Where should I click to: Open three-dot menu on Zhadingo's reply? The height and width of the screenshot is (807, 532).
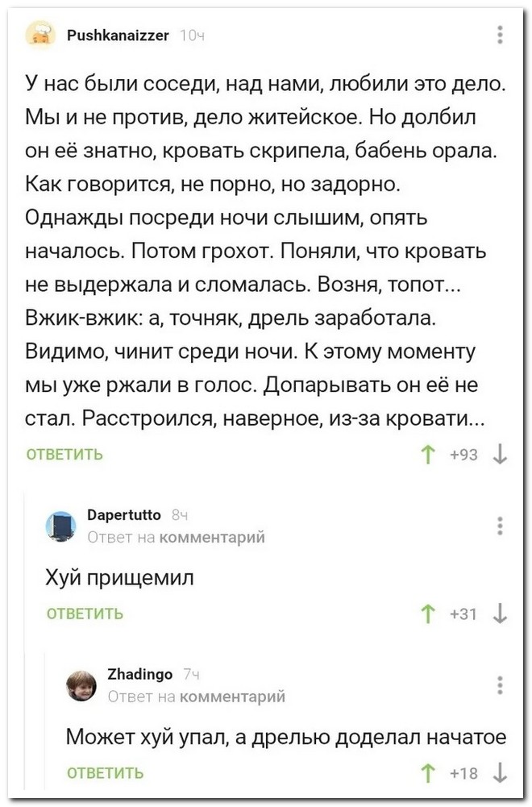point(501,684)
